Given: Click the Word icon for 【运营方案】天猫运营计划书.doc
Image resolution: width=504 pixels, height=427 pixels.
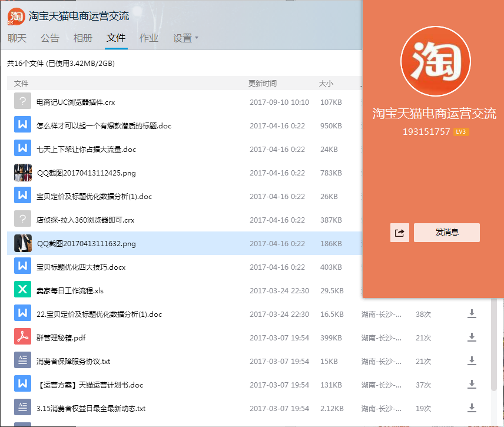Looking at the screenshot, I should point(22,383).
